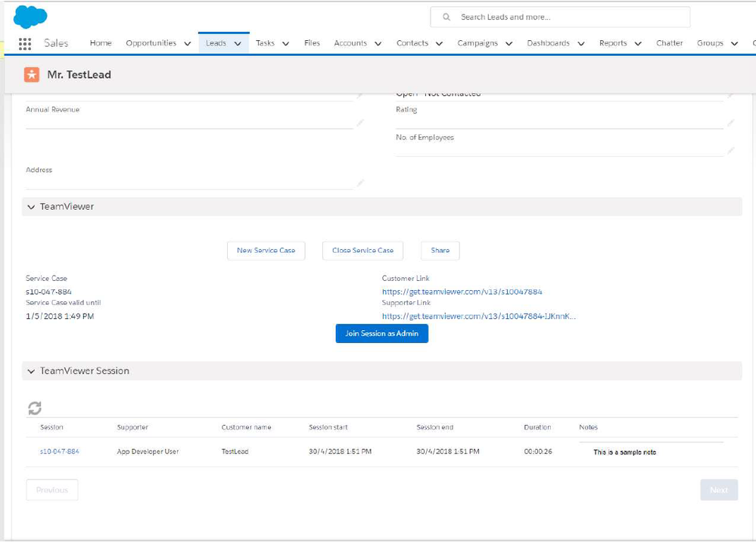Select the Notes column header

(x=588, y=427)
